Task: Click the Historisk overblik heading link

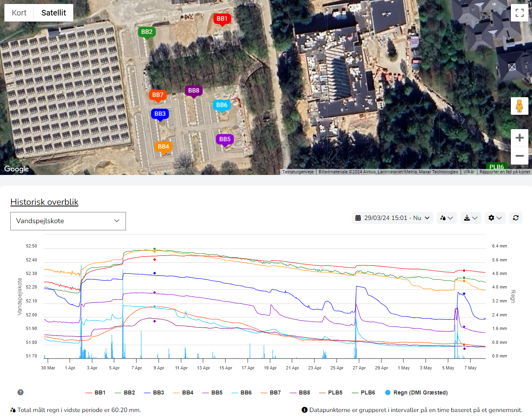Action: pyautogui.click(x=45, y=202)
